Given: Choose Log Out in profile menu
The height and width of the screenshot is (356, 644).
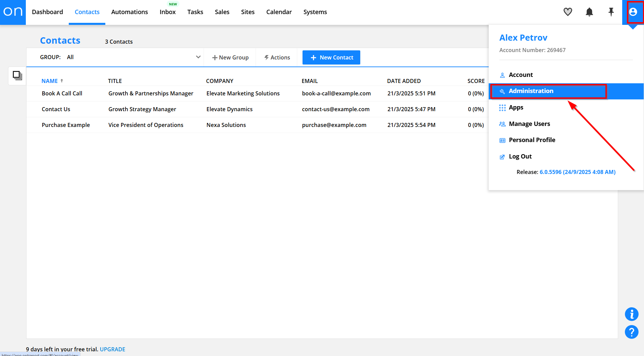Looking at the screenshot, I should tap(520, 157).
